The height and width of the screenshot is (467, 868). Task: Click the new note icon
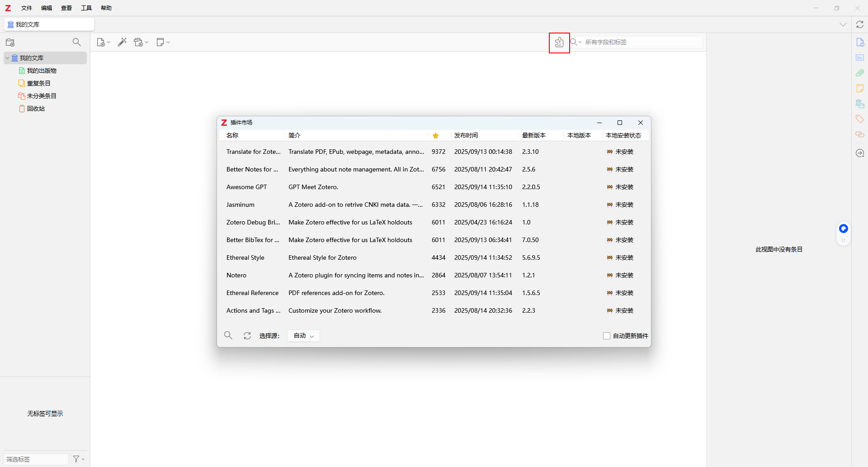[x=160, y=42]
